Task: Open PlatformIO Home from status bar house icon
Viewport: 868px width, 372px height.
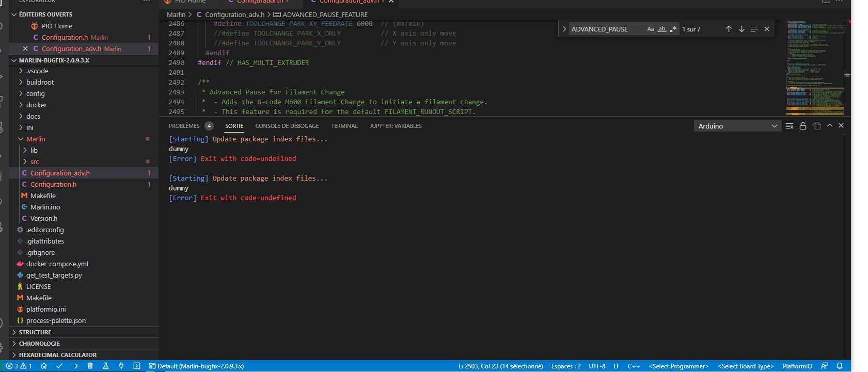Action: (44, 366)
